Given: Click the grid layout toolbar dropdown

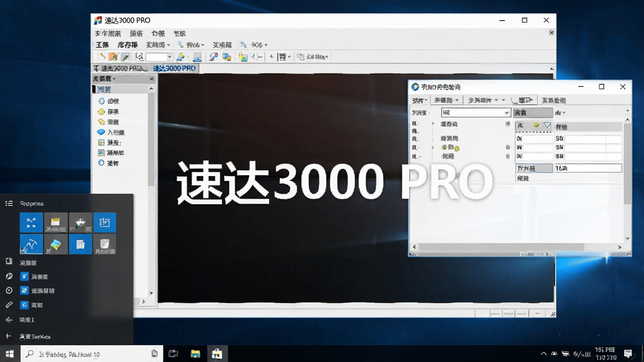Looking at the screenshot, I should 284,57.
